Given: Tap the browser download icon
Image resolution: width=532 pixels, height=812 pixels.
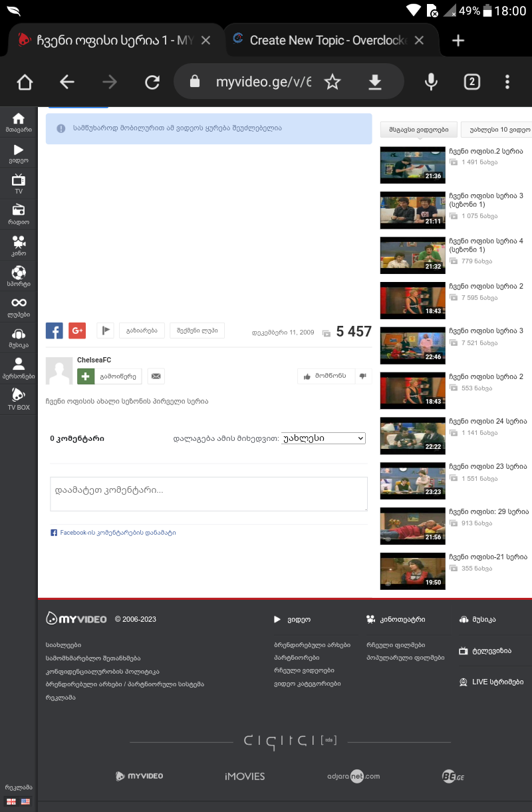Looking at the screenshot, I should pyautogui.click(x=375, y=82).
